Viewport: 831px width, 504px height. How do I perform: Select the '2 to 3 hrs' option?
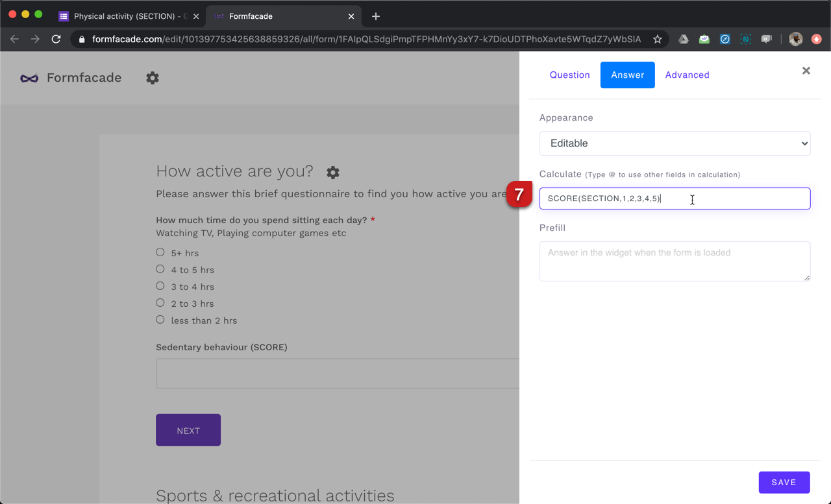[160, 303]
